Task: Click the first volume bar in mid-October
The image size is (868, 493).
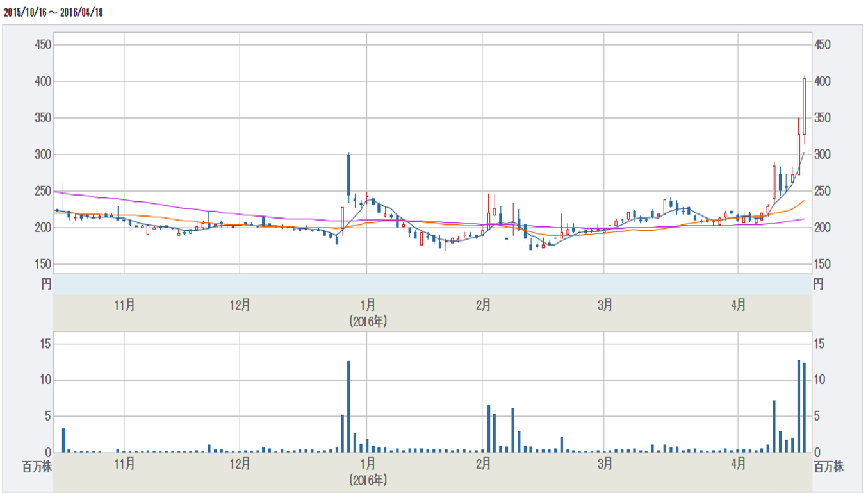Action: pyautogui.click(x=63, y=440)
